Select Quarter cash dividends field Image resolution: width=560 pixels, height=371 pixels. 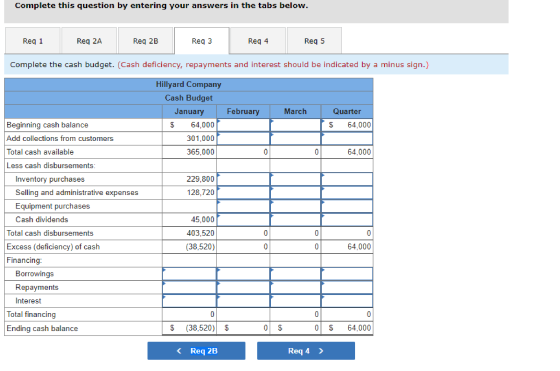pos(347,220)
